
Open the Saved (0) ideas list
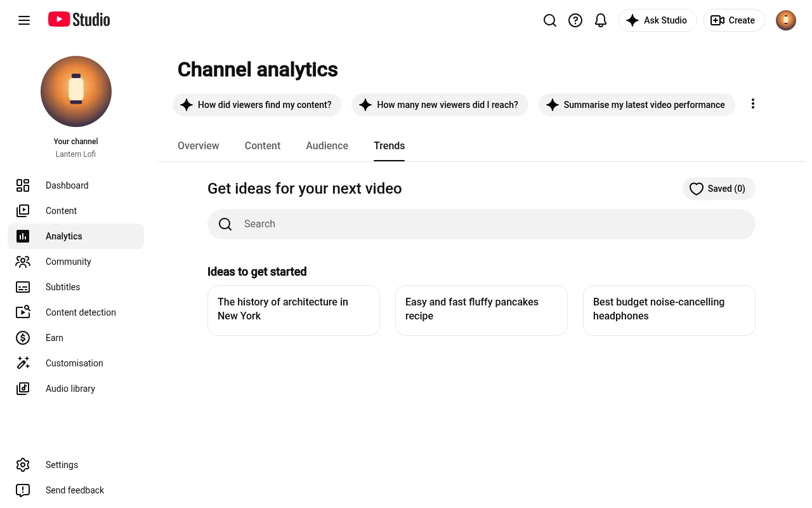719,189
